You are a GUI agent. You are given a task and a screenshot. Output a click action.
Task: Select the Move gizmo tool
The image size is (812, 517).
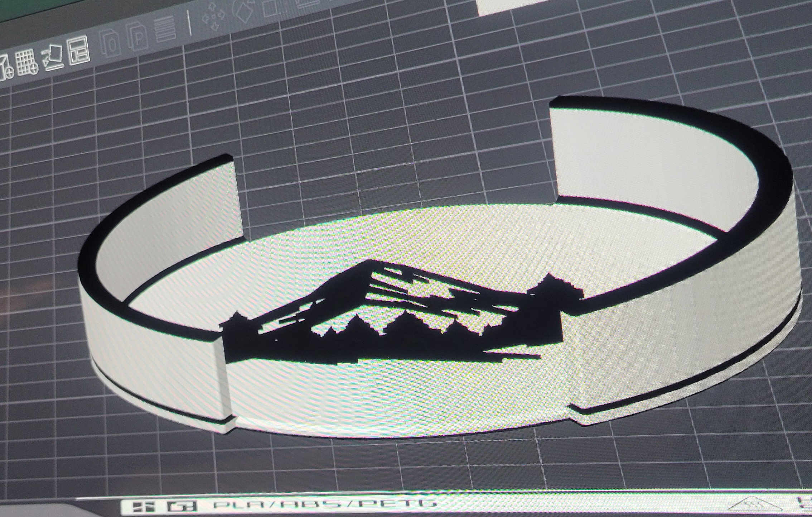(214, 16)
